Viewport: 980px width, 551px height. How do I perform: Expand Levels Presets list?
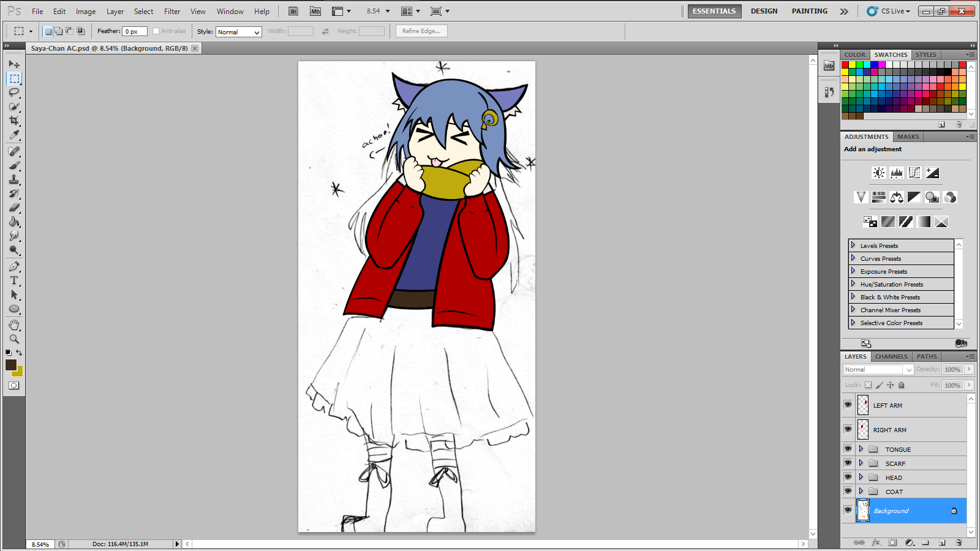[x=853, y=245]
